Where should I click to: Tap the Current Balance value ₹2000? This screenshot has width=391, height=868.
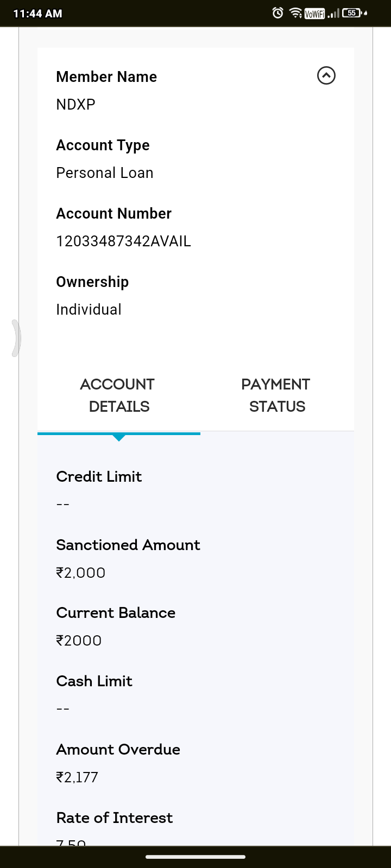(x=79, y=641)
